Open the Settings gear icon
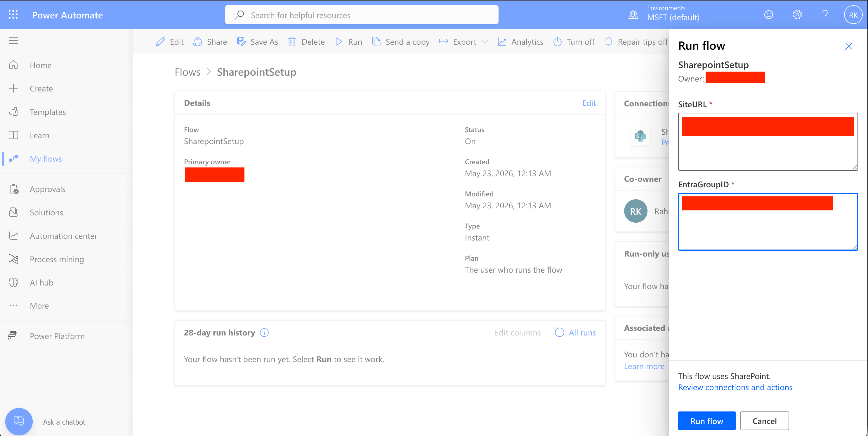868x436 pixels. [x=797, y=15]
